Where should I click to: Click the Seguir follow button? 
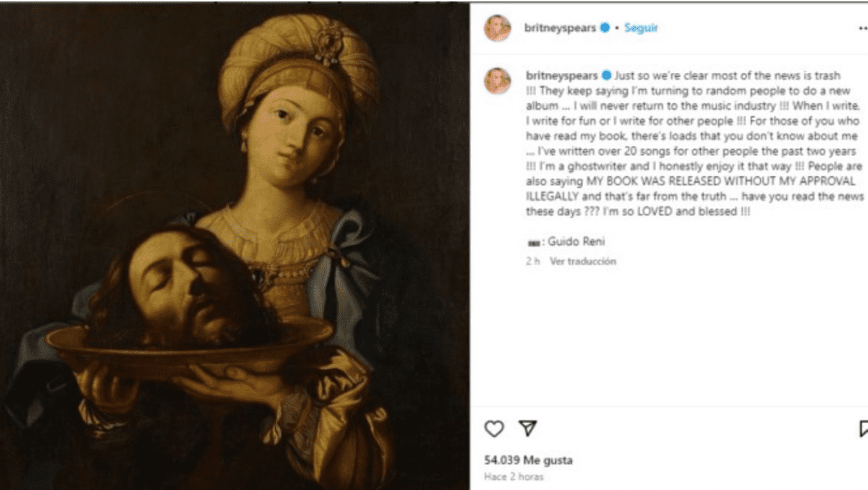[x=641, y=28]
